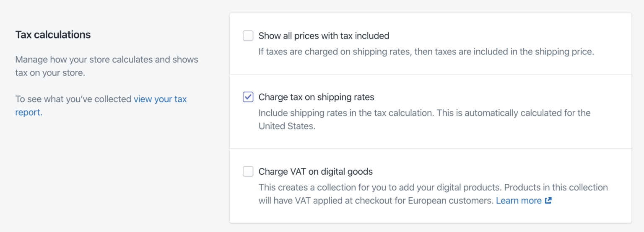The width and height of the screenshot is (644, 232).
Task: Click the "This creates a collection for you" help text
Action: coord(433,187)
